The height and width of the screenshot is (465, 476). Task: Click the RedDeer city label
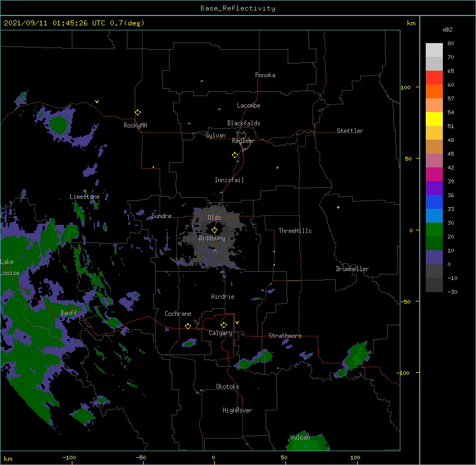243,141
